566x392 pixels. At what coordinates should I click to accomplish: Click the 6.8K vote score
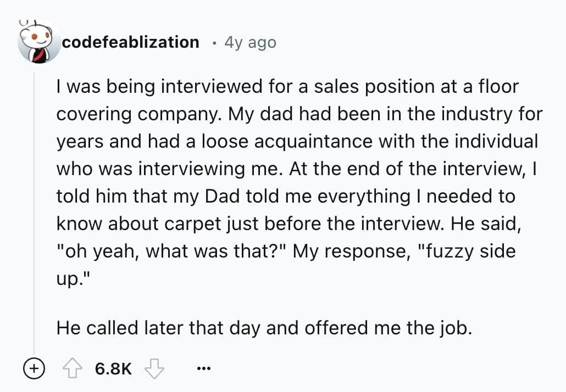click(114, 368)
